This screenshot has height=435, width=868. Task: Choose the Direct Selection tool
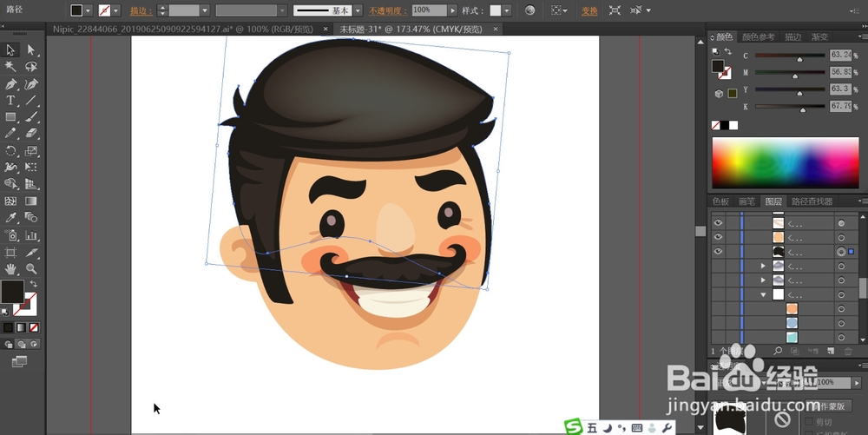click(31, 50)
